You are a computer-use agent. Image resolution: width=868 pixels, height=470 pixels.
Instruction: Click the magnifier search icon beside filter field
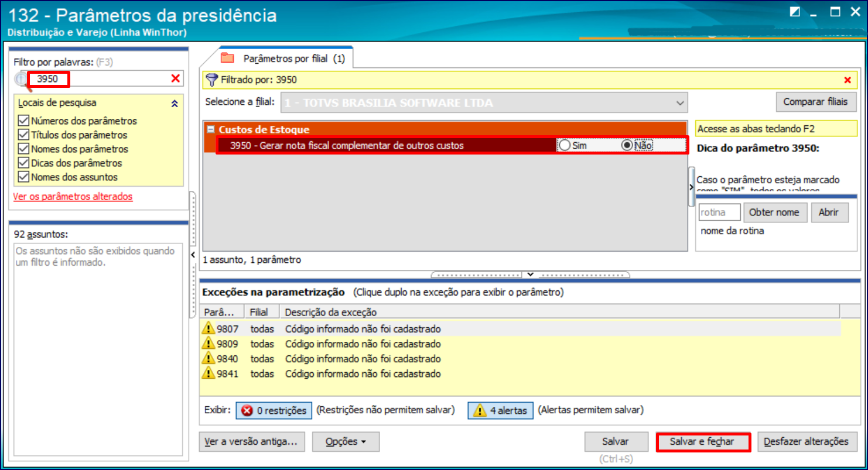pos(22,80)
